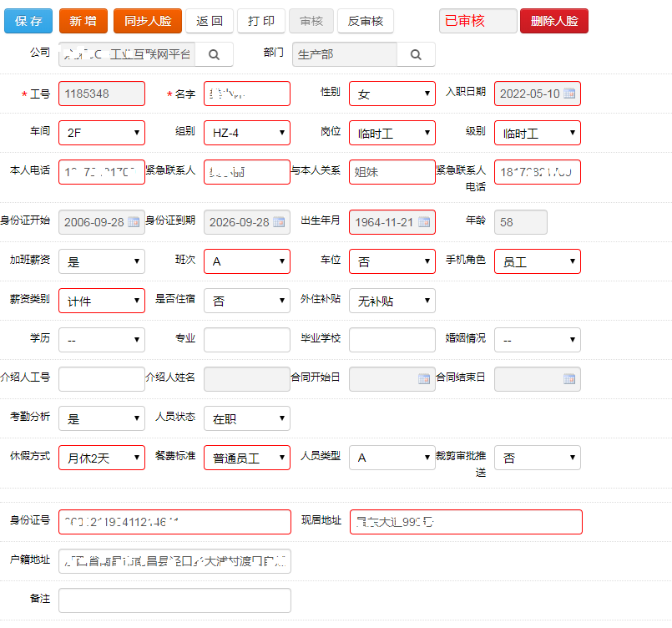
Task: Open the 车间 dropdown showing 2F
Action: click(x=101, y=133)
